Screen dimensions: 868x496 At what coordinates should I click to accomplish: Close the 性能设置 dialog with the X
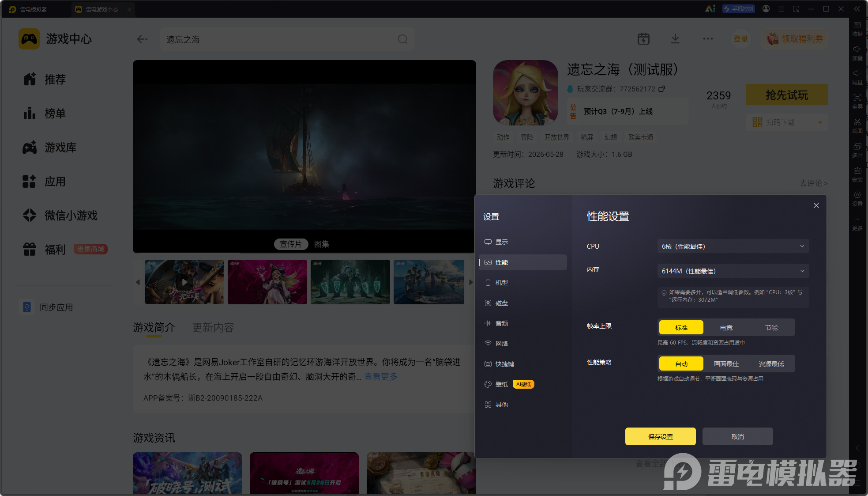(x=816, y=205)
